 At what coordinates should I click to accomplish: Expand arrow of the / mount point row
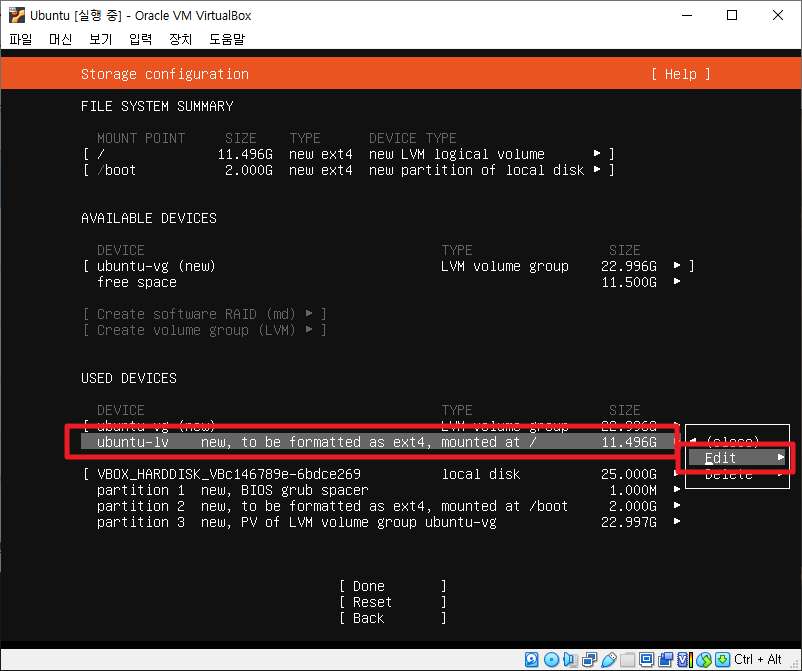[x=597, y=153]
